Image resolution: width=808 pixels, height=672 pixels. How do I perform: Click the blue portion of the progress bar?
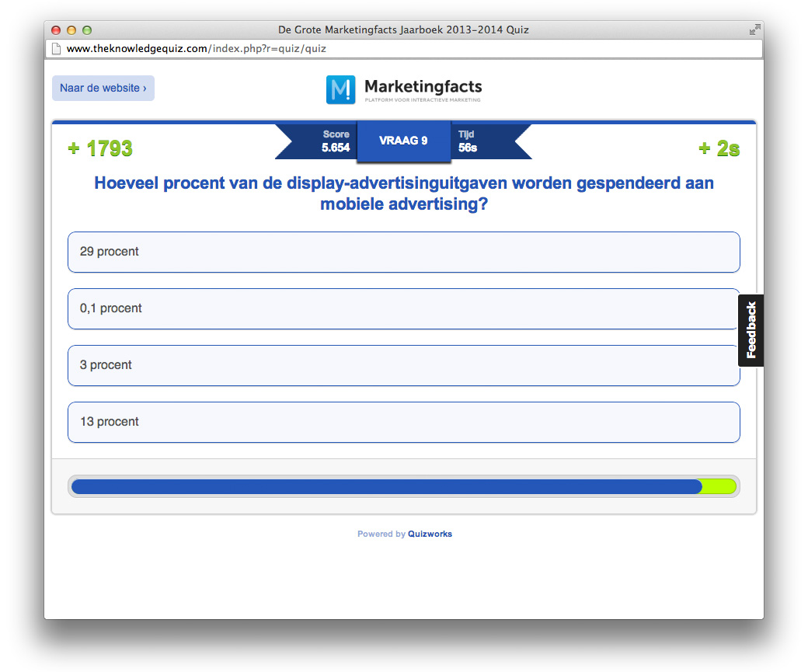click(x=386, y=486)
